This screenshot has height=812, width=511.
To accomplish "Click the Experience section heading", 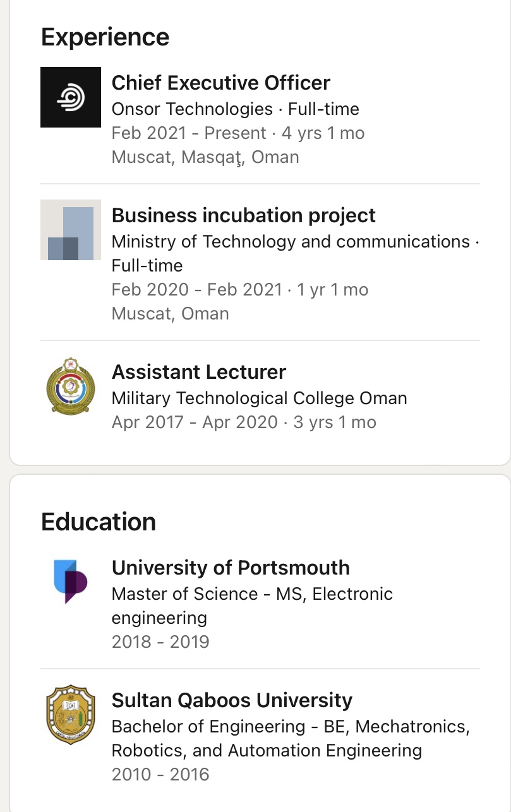I will [105, 37].
